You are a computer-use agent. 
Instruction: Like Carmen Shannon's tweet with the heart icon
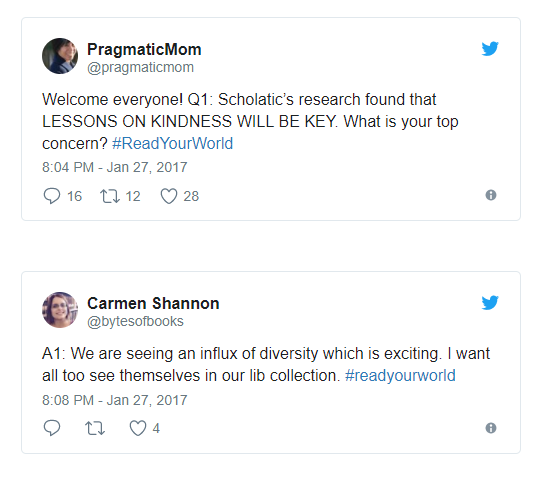click(x=138, y=428)
